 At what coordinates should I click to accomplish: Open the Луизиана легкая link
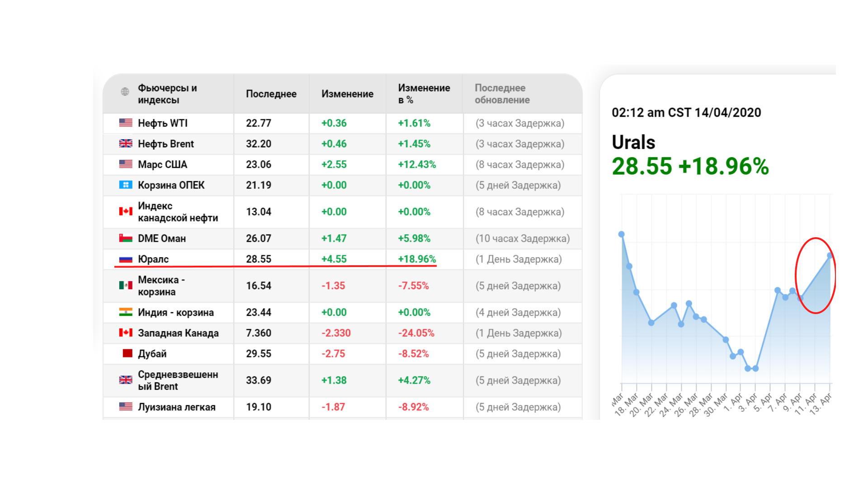[176, 407]
